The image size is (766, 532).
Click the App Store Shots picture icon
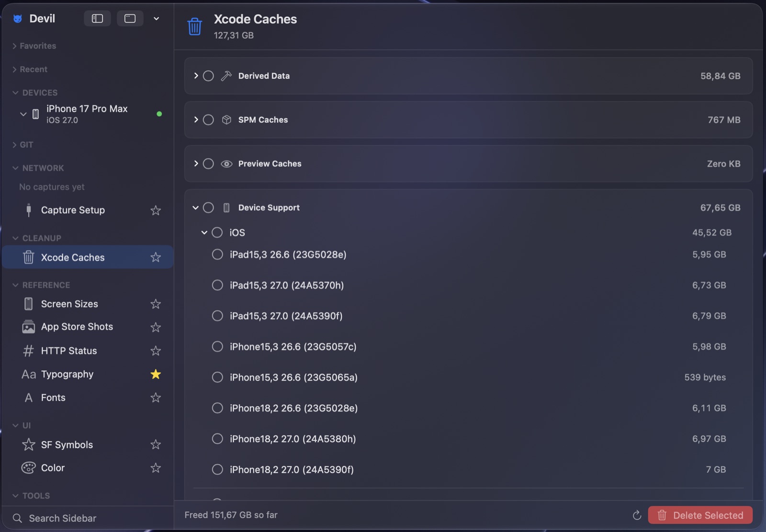[x=29, y=327]
